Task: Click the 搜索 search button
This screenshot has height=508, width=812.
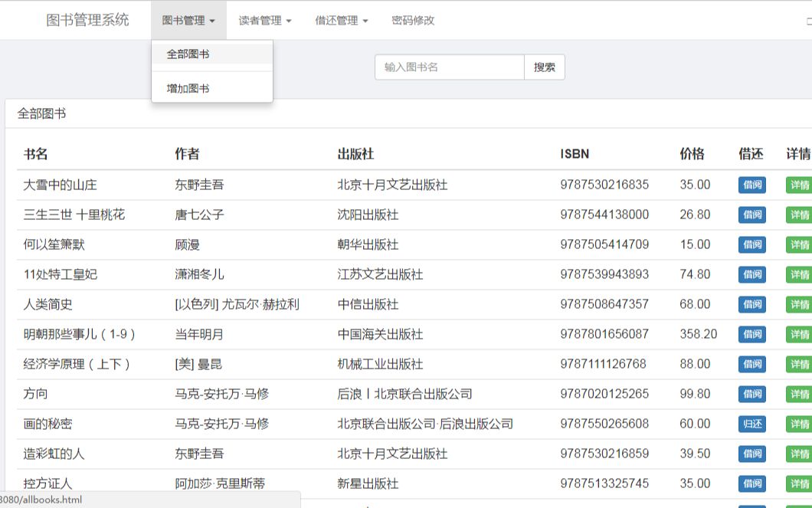Action: [x=544, y=67]
